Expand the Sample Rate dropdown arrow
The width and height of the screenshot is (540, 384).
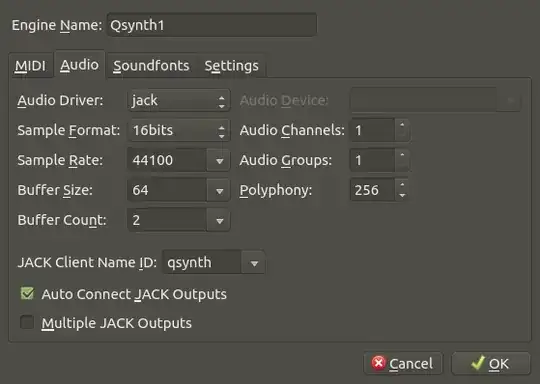click(x=219, y=160)
